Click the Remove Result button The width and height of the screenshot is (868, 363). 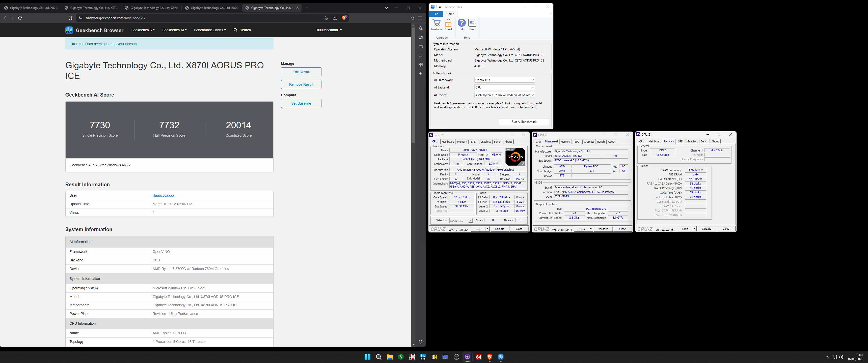[x=301, y=84]
